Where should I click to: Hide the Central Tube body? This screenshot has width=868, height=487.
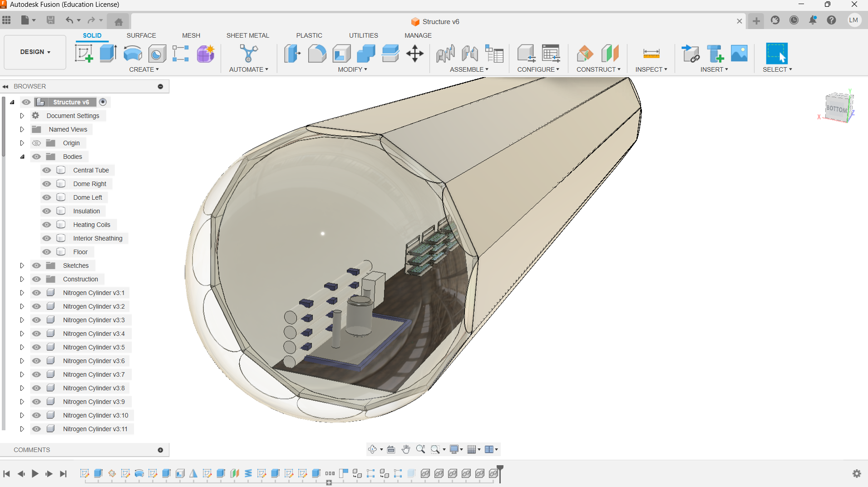click(47, 170)
